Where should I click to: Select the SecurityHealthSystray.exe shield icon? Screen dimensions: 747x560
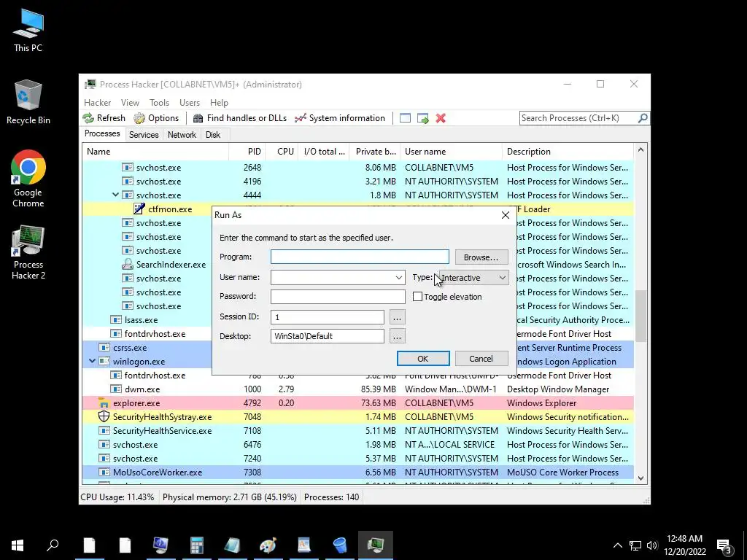[104, 416]
